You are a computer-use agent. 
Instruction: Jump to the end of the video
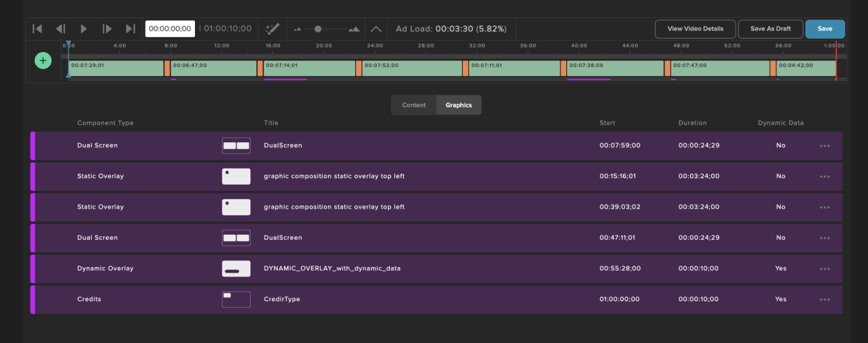click(130, 29)
